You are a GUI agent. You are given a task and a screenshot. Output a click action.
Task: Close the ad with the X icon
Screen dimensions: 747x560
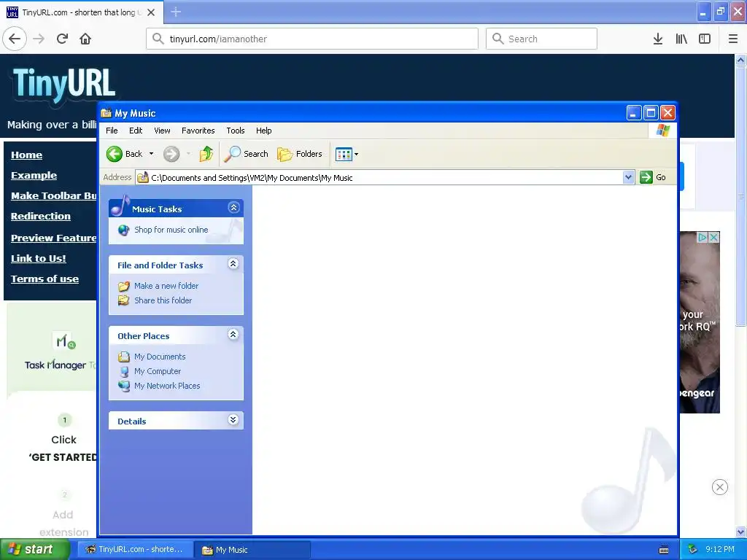coord(713,237)
